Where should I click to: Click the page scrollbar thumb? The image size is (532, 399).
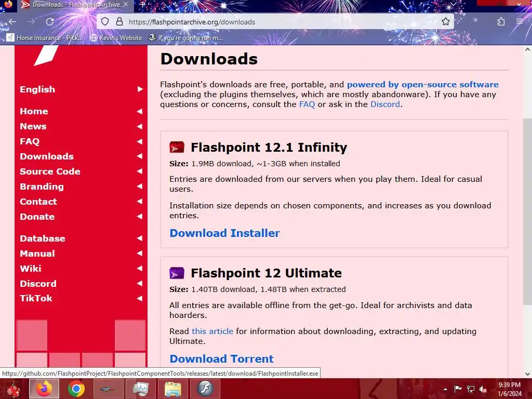point(527,211)
